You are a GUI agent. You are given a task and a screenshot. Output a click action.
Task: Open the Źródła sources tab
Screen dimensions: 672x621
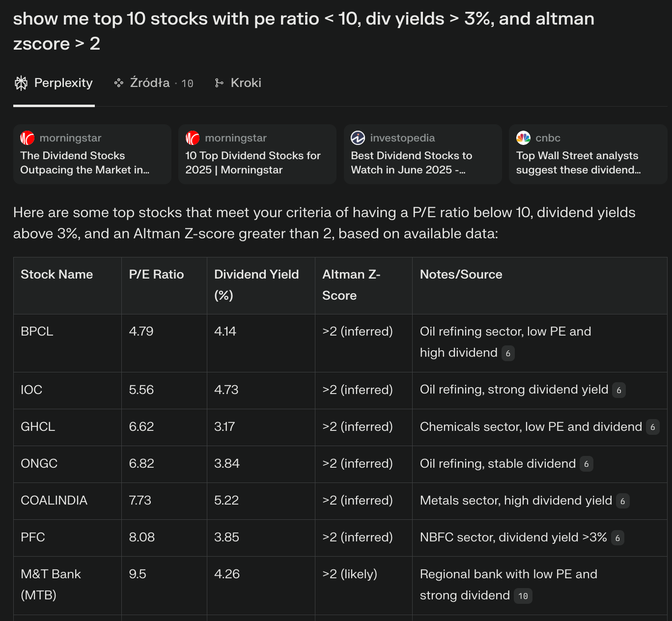153,83
